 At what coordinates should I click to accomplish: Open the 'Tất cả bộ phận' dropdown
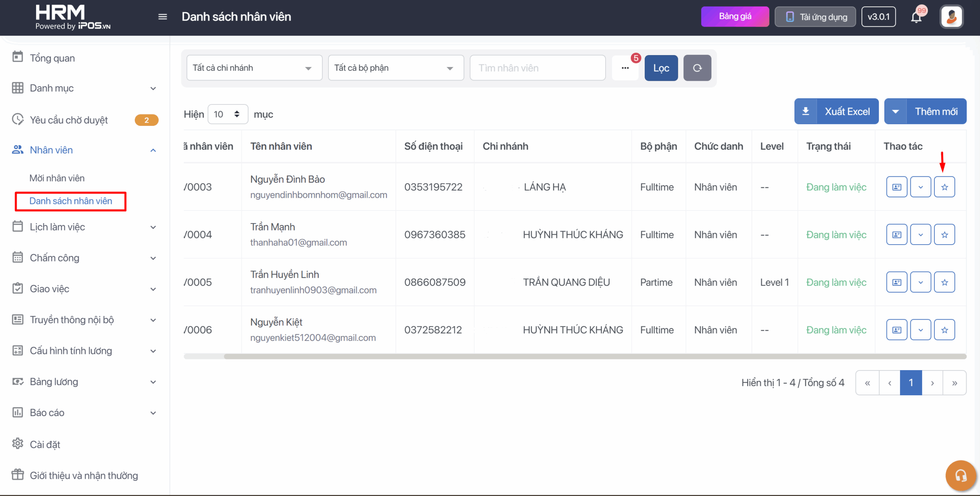tap(396, 68)
